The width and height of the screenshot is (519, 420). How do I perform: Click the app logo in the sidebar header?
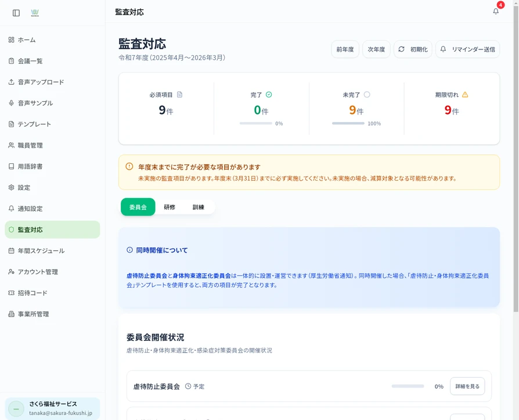pos(35,13)
